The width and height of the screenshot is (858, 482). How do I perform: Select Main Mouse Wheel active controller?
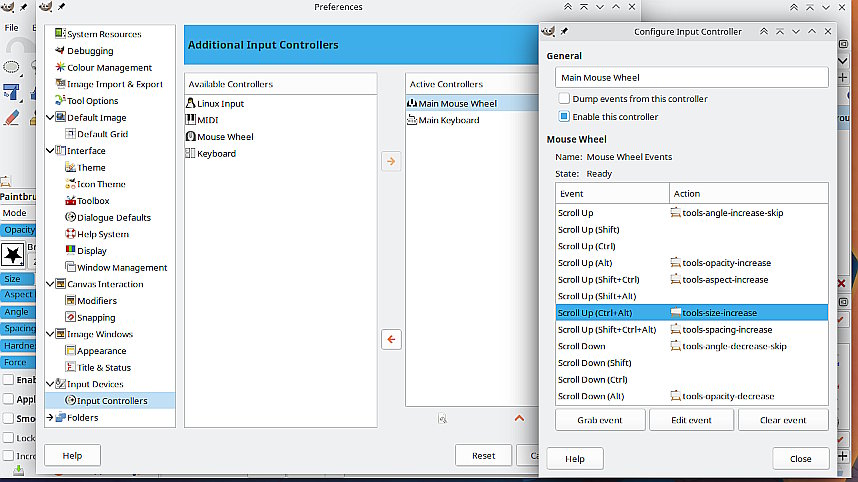(472, 103)
